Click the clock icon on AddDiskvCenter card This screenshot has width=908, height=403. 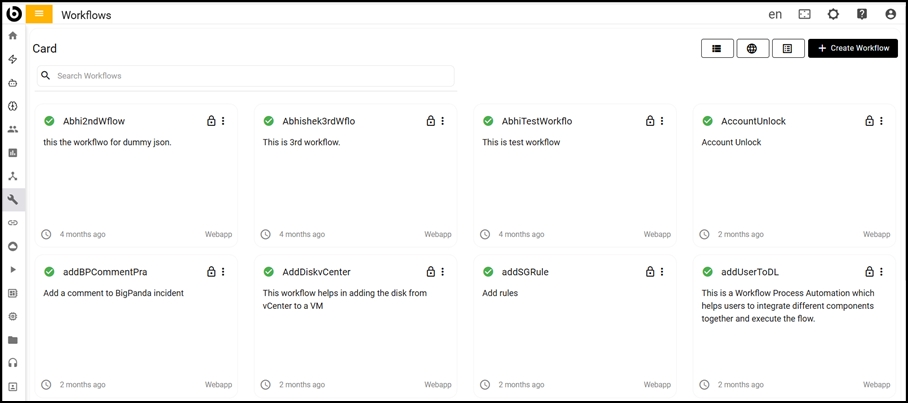(x=266, y=384)
